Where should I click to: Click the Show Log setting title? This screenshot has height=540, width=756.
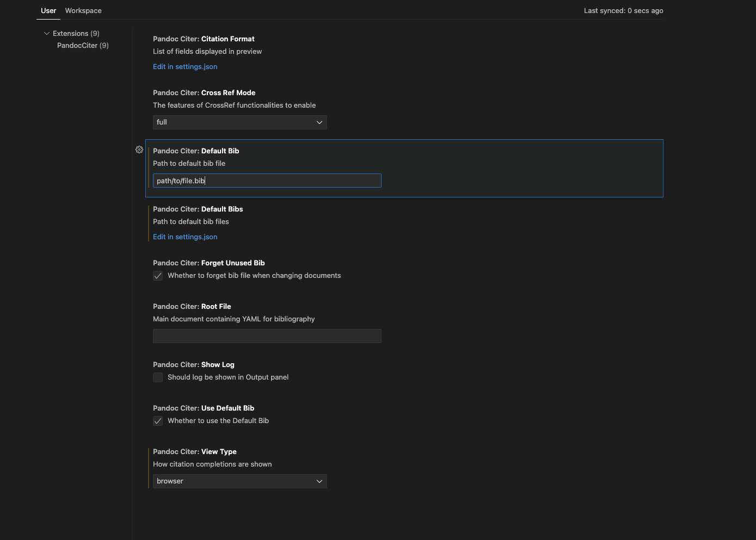coord(194,364)
